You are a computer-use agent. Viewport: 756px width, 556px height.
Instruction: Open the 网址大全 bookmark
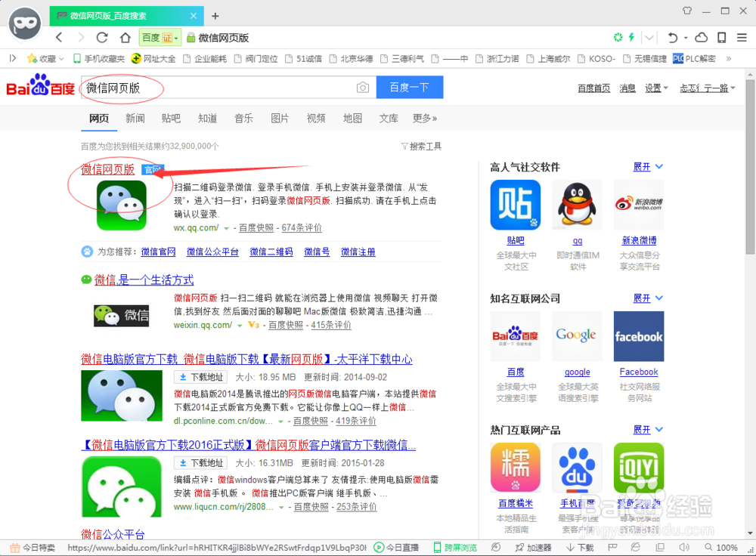click(153, 59)
